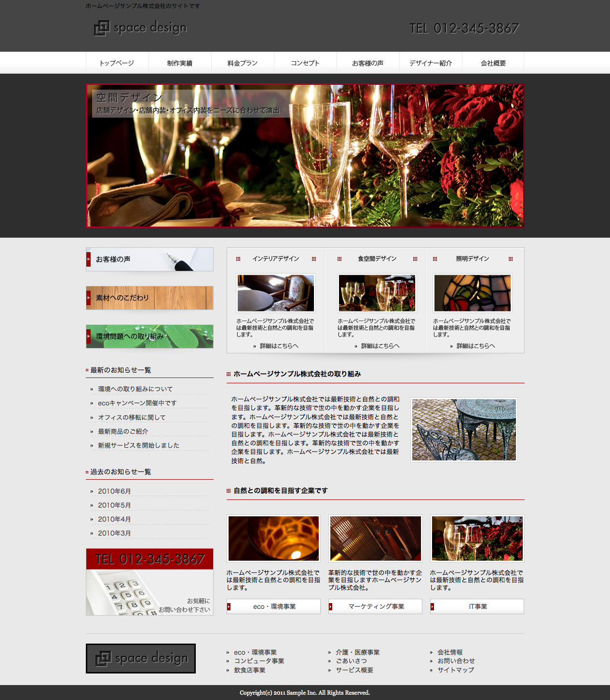Click the space design logo in header
This screenshot has width=610, height=700.
click(x=140, y=28)
